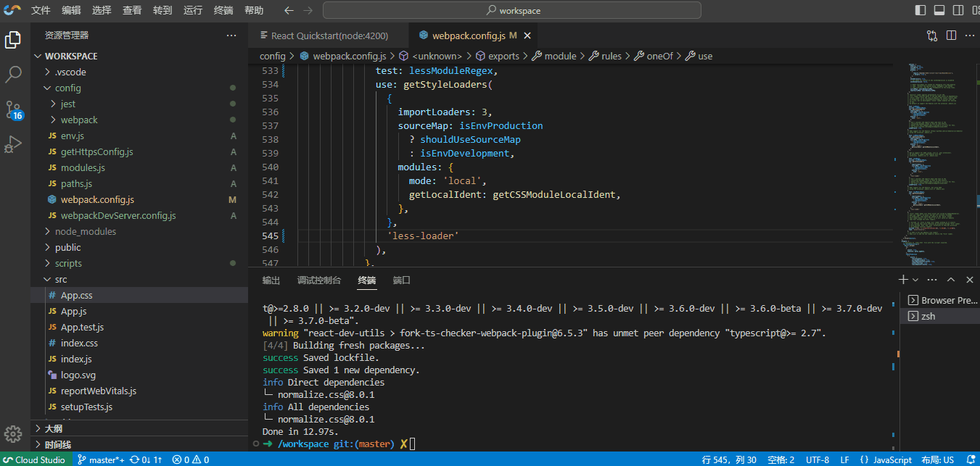Open the Source Control view with 16 badge
Image resolution: width=980 pixels, height=466 pixels.
click(14, 110)
